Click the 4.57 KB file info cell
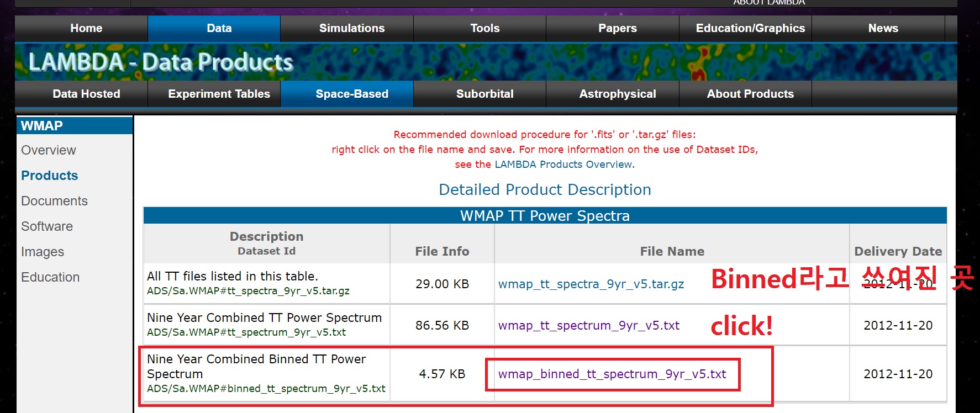This screenshot has width=980, height=413. pyautogui.click(x=442, y=374)
